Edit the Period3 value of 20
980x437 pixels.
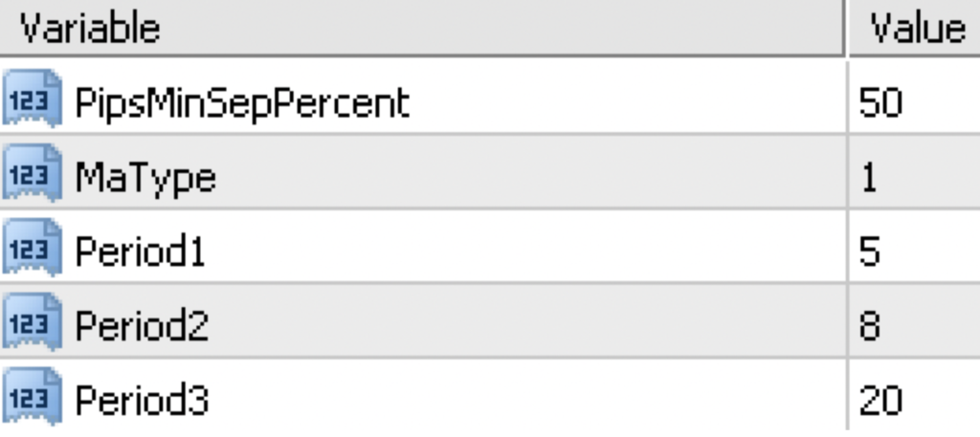point(880,400)
